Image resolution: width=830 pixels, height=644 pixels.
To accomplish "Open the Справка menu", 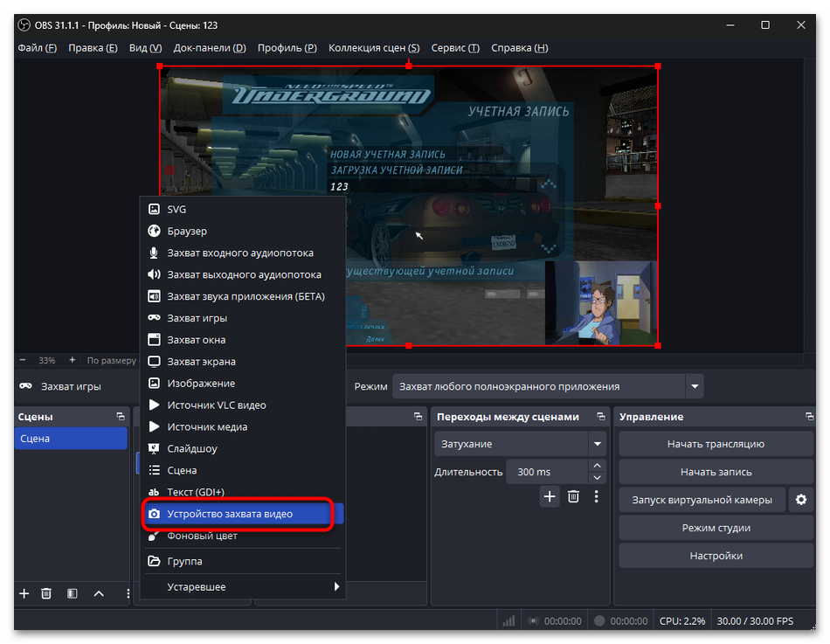I will tap(519, 48).
